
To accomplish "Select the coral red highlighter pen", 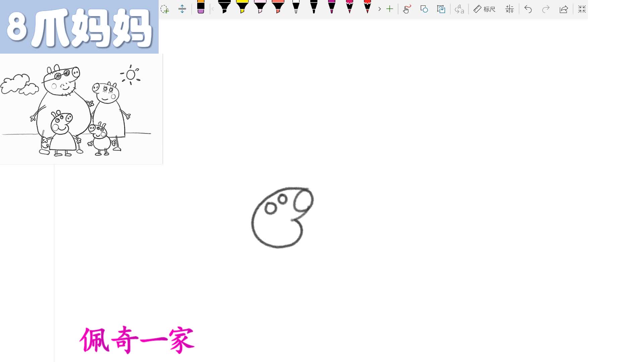I will (278, 7).
